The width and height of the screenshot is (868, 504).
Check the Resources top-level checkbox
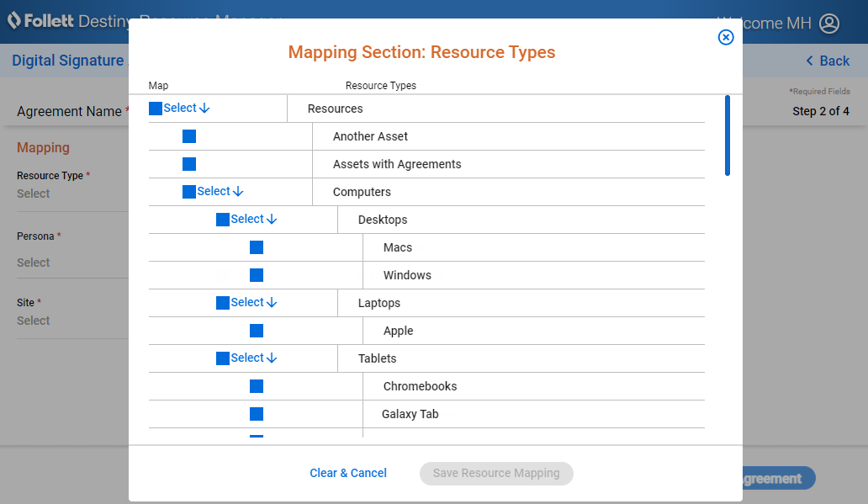(x=156, y=109)
